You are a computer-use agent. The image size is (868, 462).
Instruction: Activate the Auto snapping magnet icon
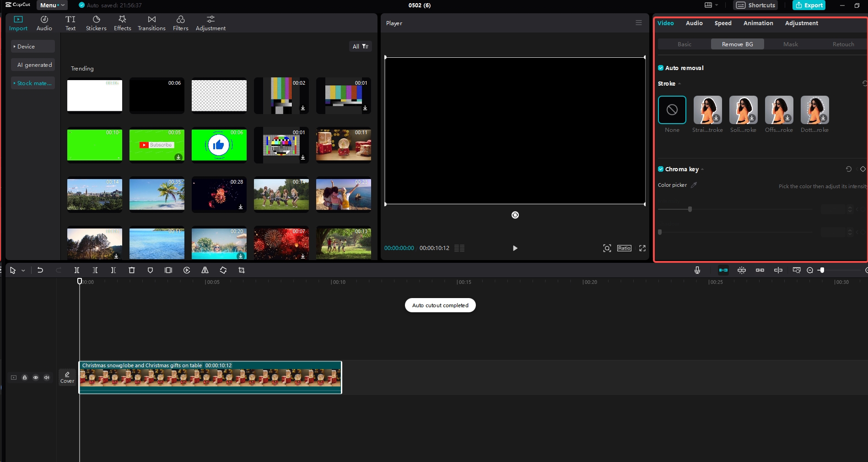pos(723,270)
